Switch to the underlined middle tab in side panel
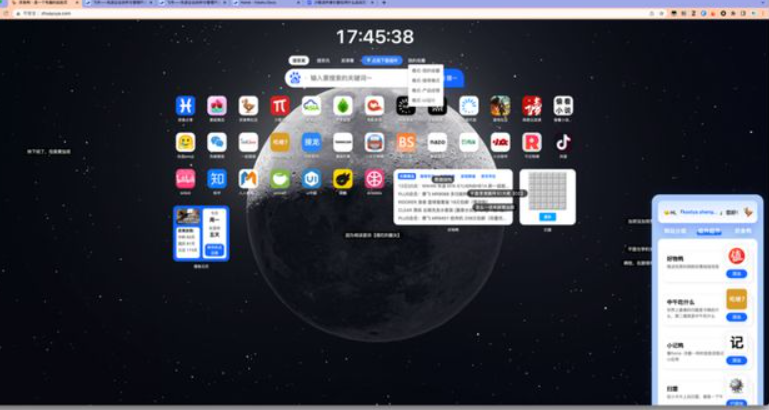 pyautogui.click(x=709, y=231)
